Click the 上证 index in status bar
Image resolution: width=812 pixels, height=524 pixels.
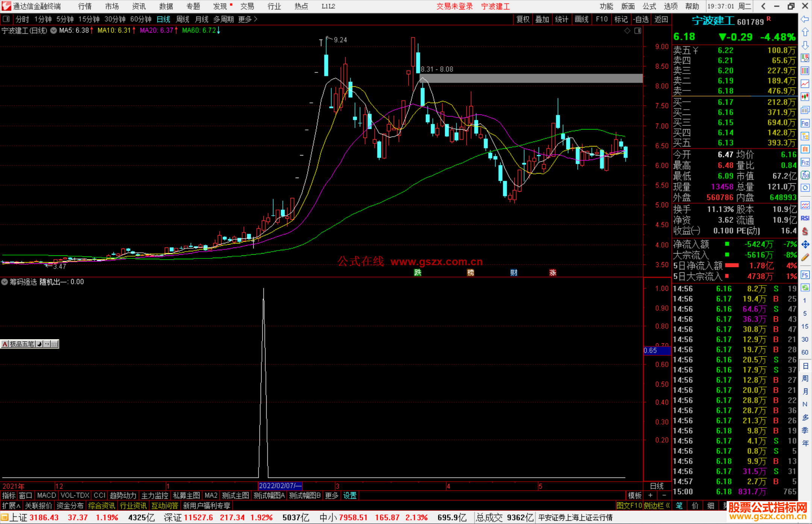18,518
